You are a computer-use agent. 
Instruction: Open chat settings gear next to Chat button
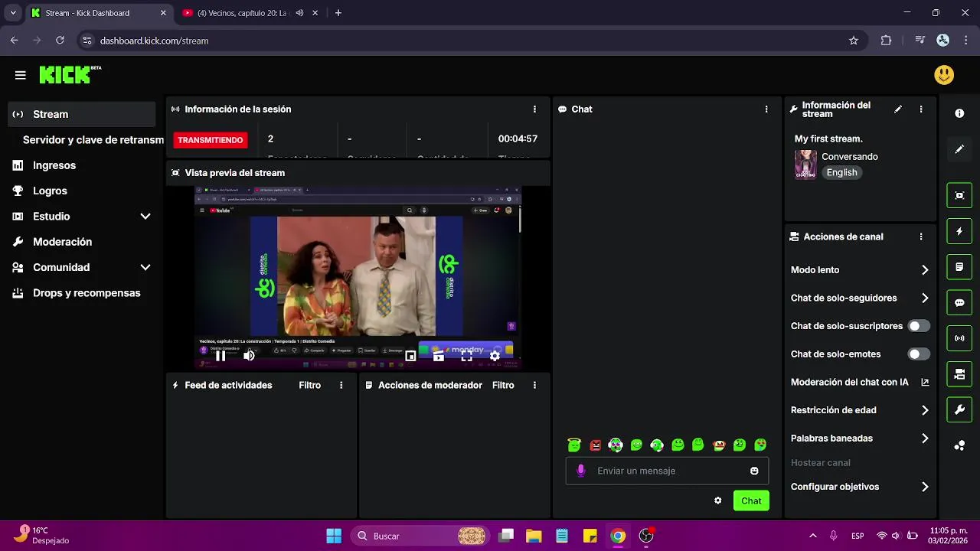[x=717, y=500]
